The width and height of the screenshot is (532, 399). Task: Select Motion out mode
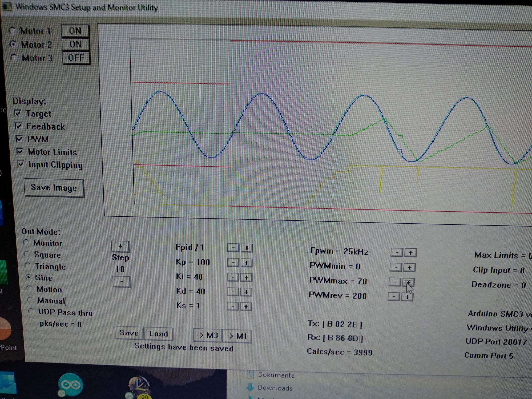pos(29,288)
